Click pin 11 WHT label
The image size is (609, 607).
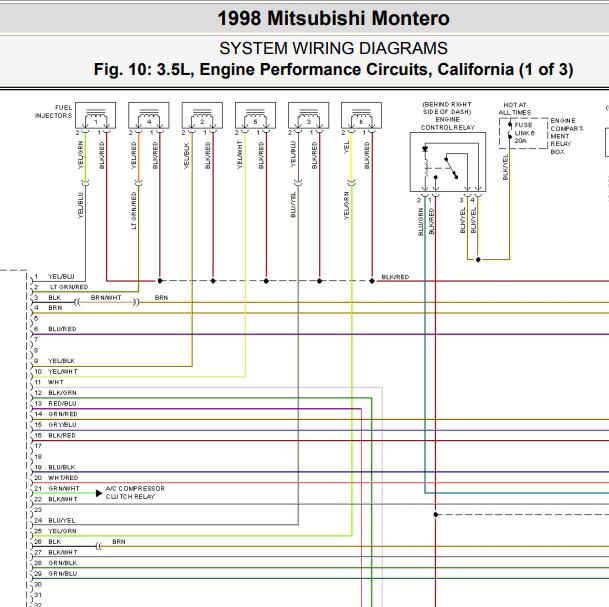point(56,382)
